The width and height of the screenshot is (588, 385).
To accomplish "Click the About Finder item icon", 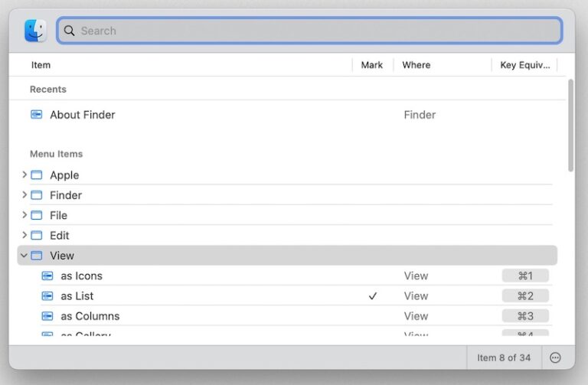I will tap(37, 115).
